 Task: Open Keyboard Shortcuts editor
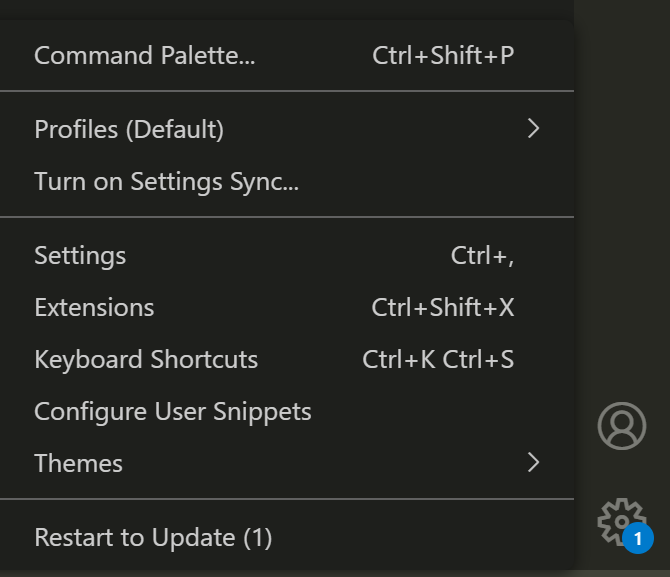(146, 359)
